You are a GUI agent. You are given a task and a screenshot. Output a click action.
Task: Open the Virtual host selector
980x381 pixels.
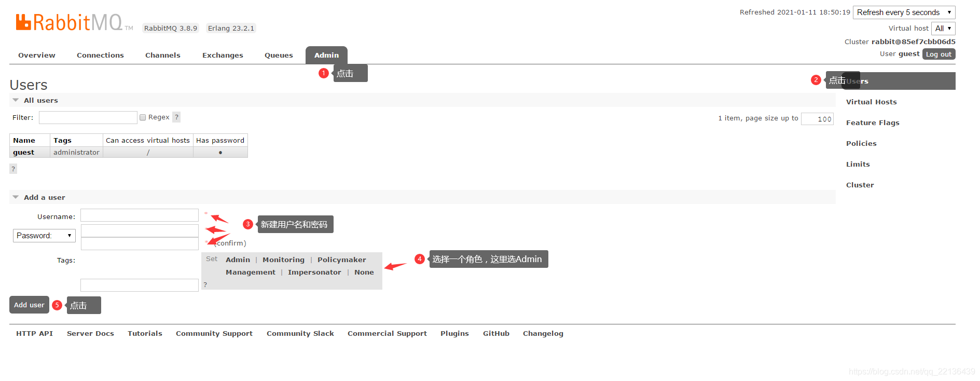[x=943, y=29]
